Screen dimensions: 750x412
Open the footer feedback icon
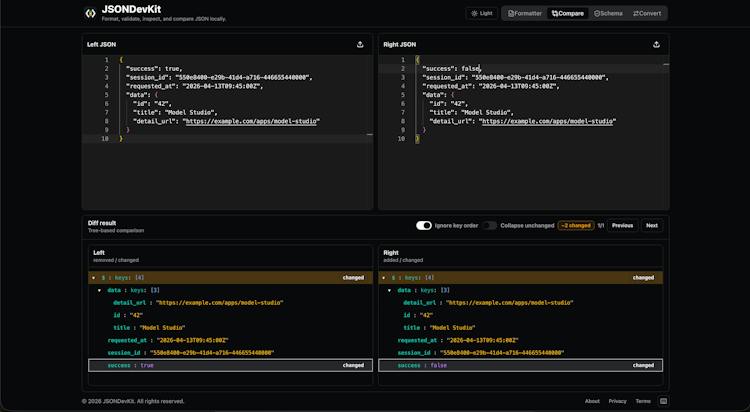[663, 401]
